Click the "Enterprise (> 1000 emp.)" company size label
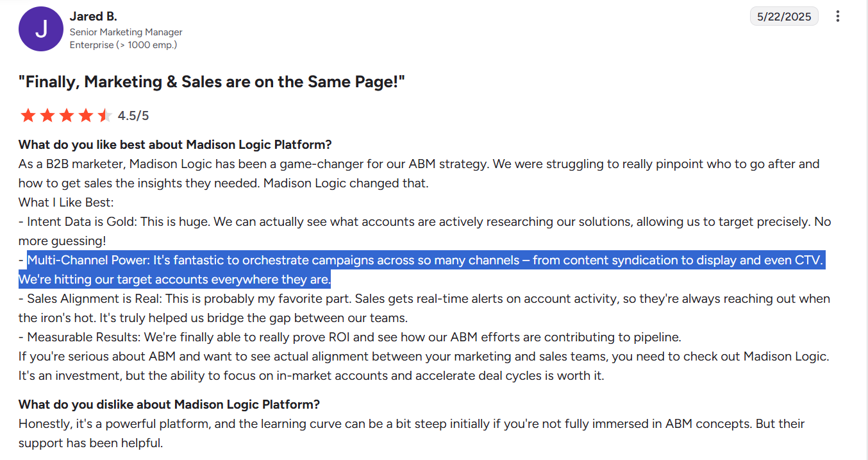Screen dimensions: 868x460 point(123,45)
